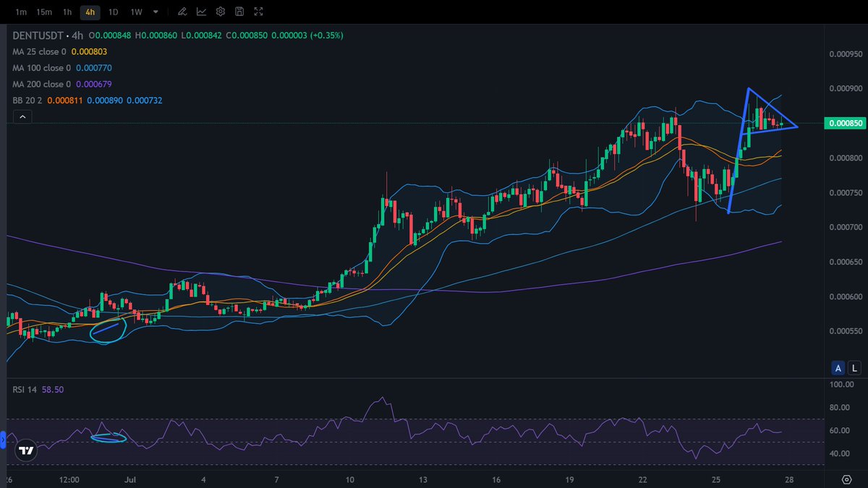Open chart settings gear in top toolbar
Image resolution: width=868 pixels, height=488 pixels.
(x=221, y=12)
